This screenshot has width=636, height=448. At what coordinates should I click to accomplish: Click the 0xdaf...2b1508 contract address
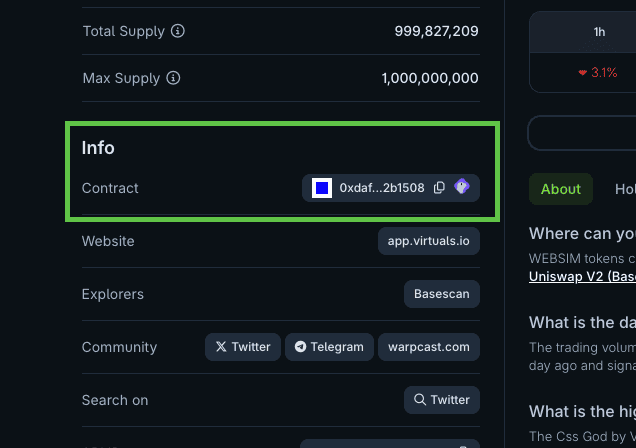tap(382, 188)
